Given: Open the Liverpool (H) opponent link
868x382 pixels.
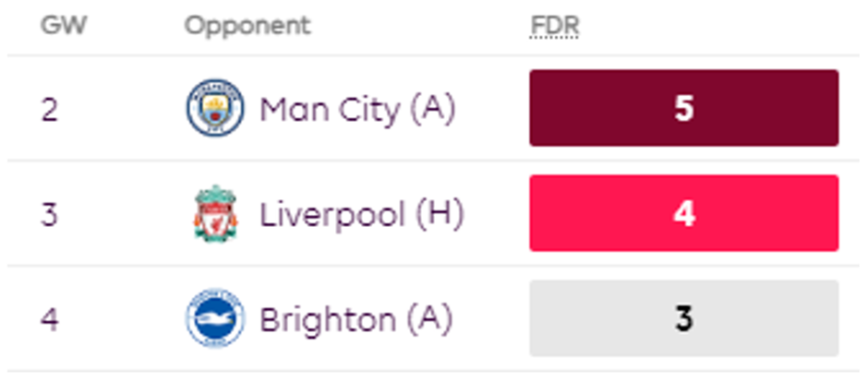Looking at the screenshot, I should click(x=361, y=214).
